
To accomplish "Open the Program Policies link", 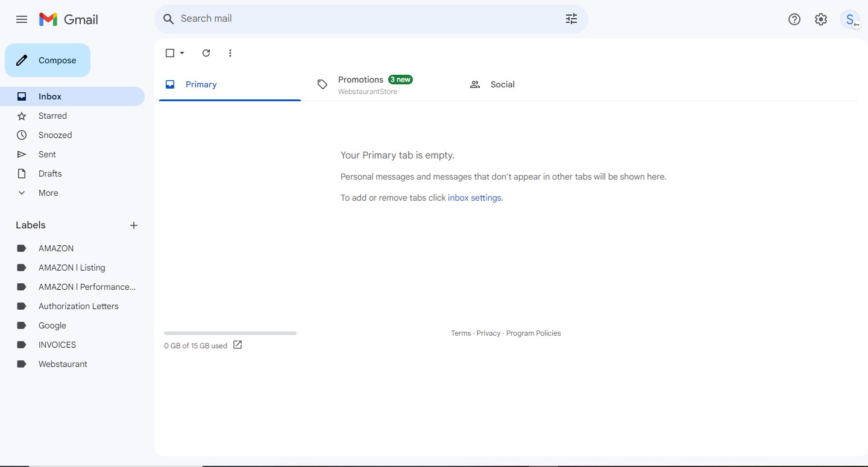I will click(533, 333).
